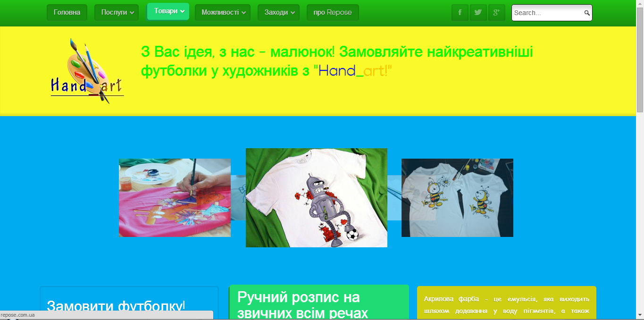Viewport: 644px width, 320px height.
Task: Open the Google Plus social icon
Action: [496, 13]
